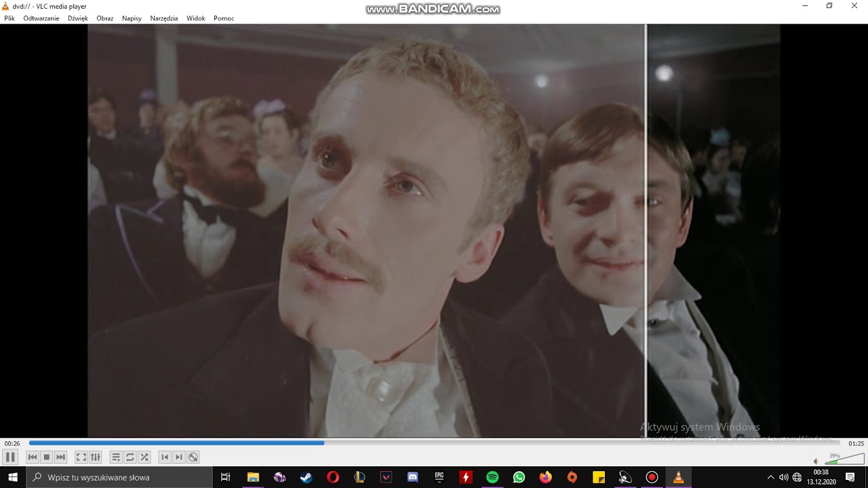This screenshot has width=868, height=488.
Task: Open system volume from tray
Action: [x=784, y=477]
